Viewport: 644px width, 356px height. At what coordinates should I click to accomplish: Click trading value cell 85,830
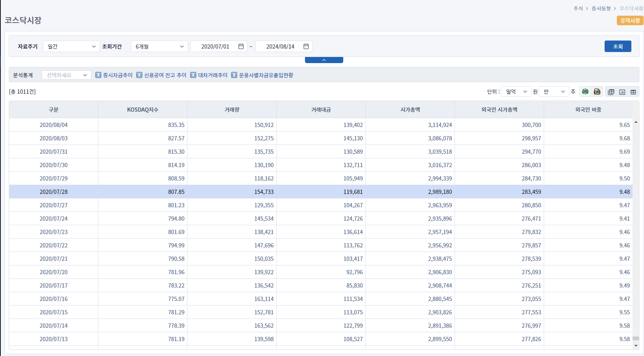[355, 285]
